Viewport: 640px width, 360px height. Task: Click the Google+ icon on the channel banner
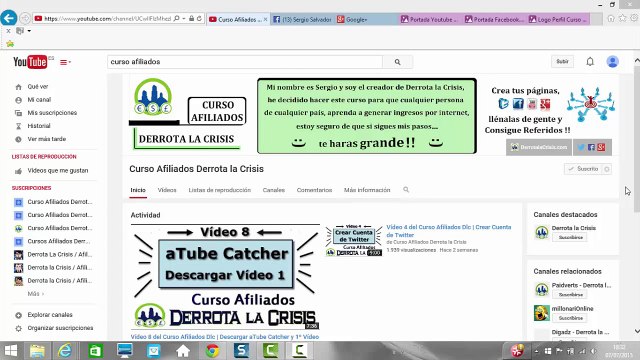(601, 147)
